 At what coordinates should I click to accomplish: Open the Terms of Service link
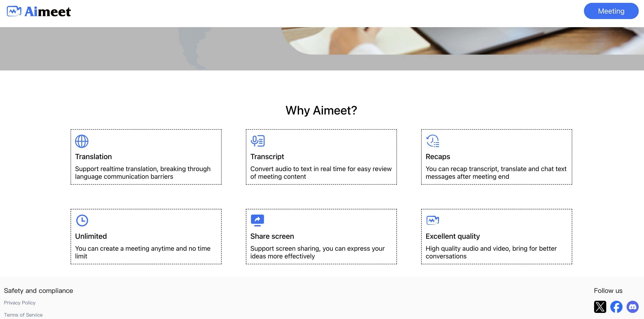(x=23, y=315)
